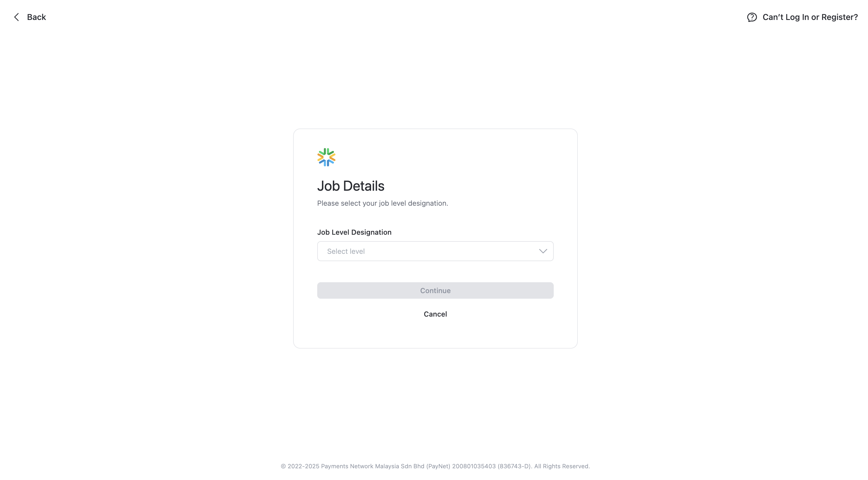This screenshot has width=868, height=480.
Task: Click the back arrow chevron icon
Action: 16,17
